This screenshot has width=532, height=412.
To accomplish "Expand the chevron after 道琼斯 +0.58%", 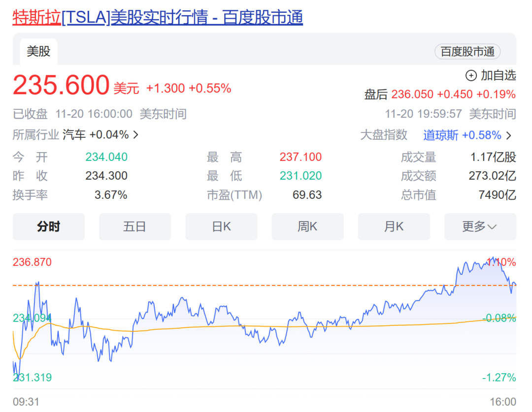I will (x=508, y=136).
